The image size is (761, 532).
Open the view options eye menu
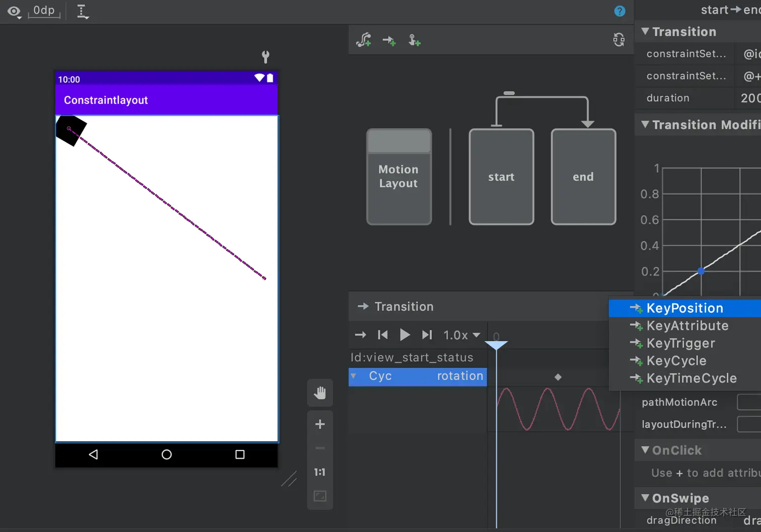(14, 12)
